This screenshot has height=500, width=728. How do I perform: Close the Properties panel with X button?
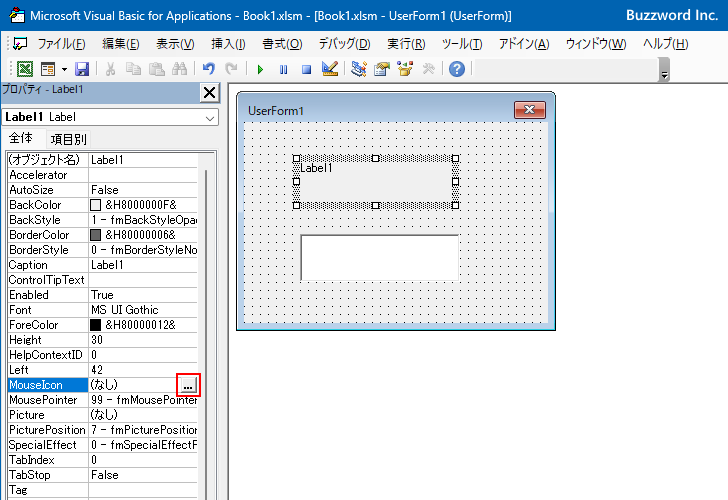point(209,92)
